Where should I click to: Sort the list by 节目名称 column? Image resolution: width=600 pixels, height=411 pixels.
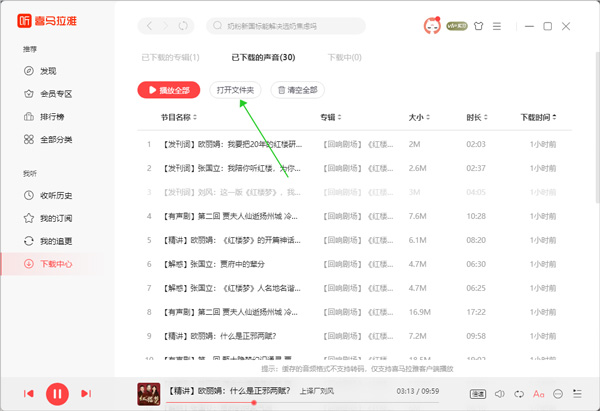[176, 118]
